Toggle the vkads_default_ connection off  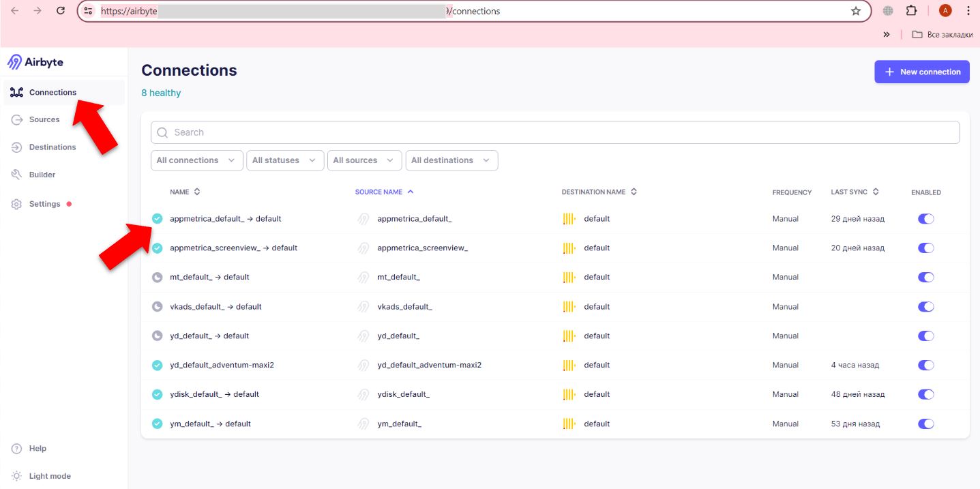click(x=926, y=307)
